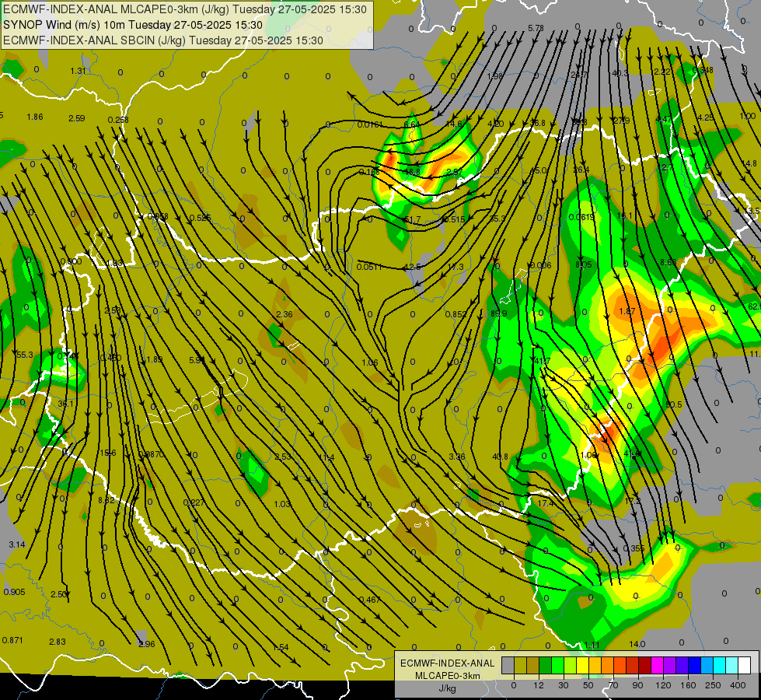Click the map value 3.36
The height and width of the screenshot is (700, 761).
(457, 457)
